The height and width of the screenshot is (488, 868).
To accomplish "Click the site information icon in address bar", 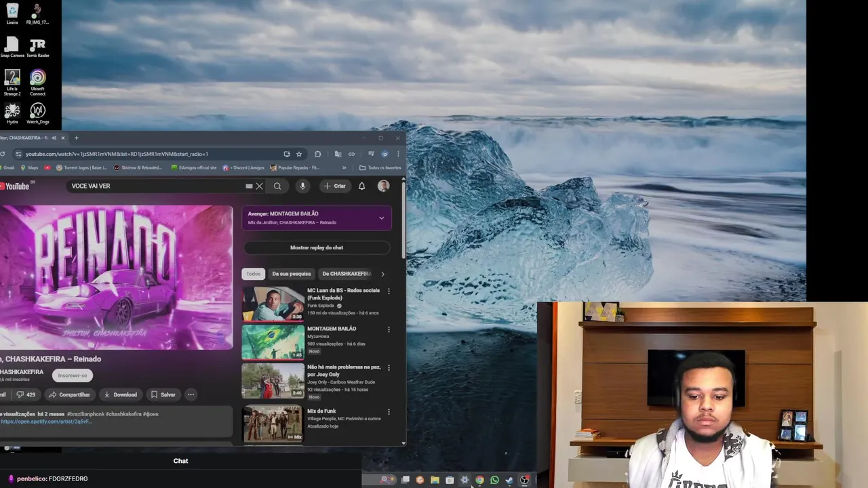I will tap(18, 154).
